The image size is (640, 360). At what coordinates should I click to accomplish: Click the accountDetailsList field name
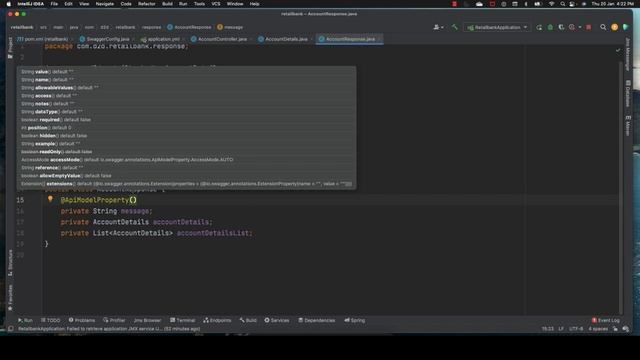[x=213, y=233]
